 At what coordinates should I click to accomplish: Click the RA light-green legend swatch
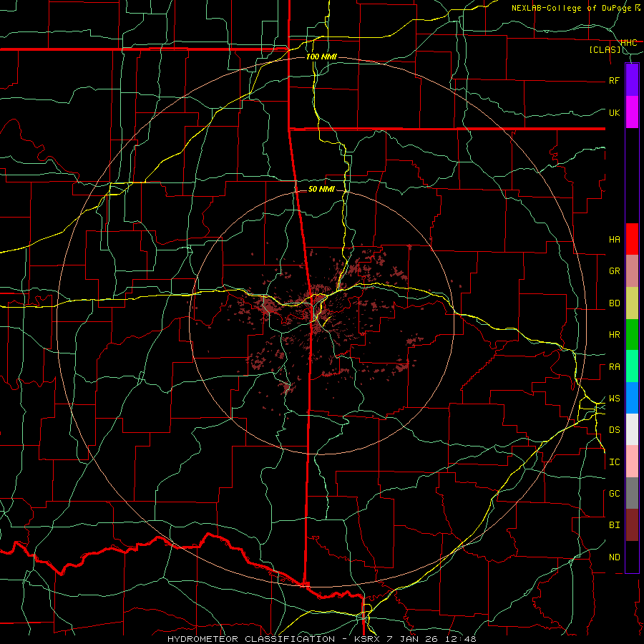click(x=632, y=366)
